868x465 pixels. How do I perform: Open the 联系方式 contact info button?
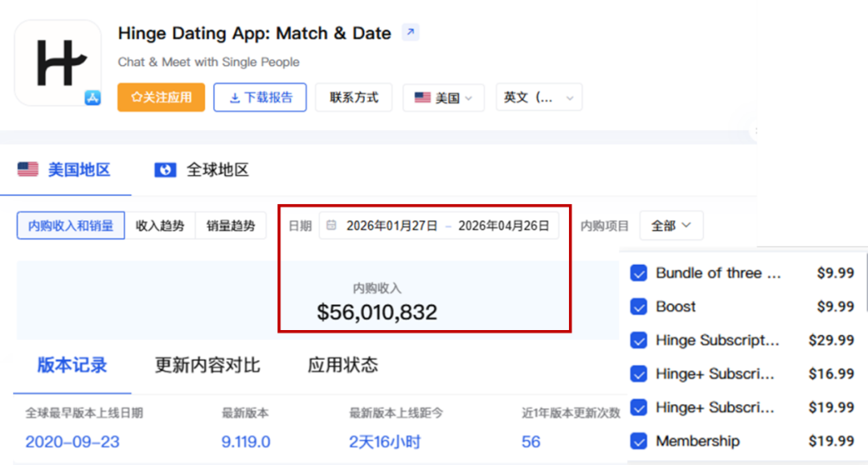click(354, 97)
